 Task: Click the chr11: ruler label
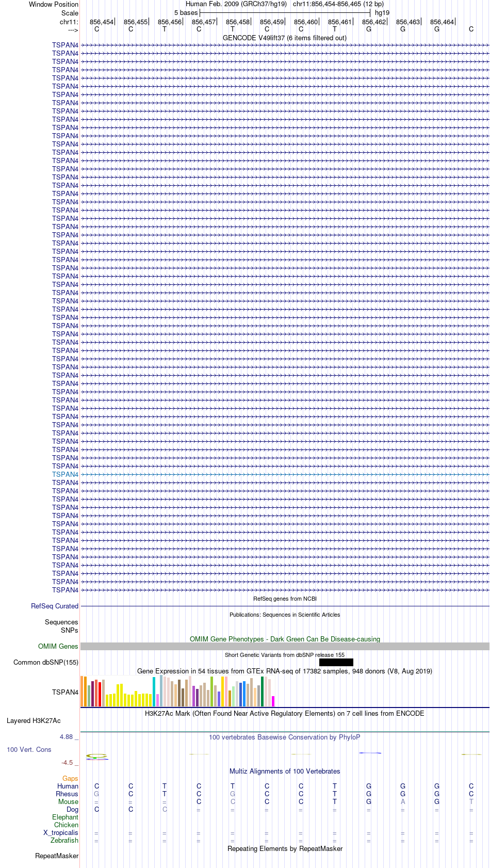69,22
